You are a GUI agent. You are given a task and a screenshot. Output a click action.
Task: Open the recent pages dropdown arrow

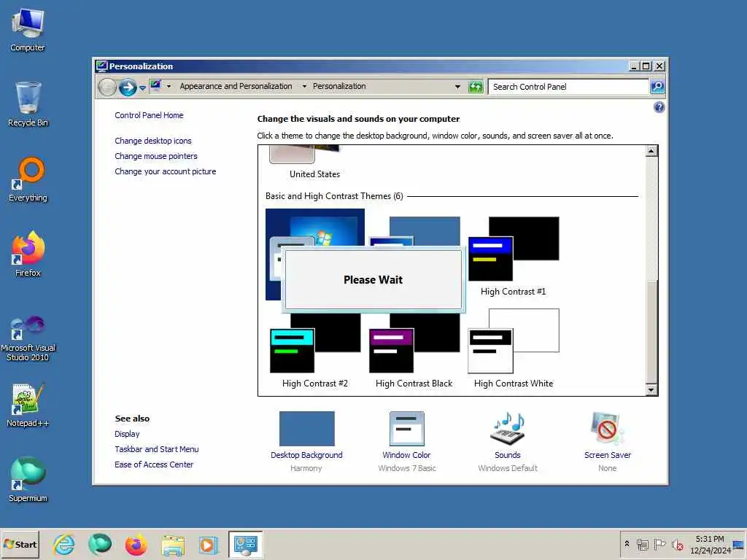click(142, 88)
